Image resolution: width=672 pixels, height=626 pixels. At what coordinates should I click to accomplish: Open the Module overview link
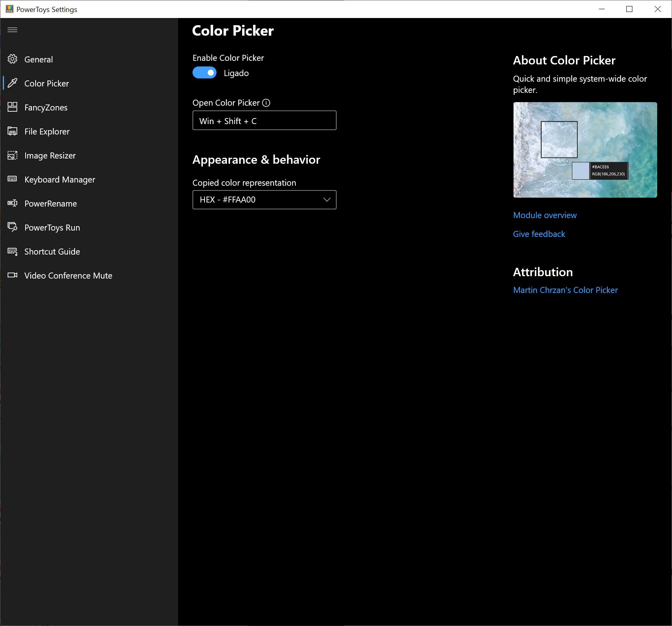[x=545, y=215]
